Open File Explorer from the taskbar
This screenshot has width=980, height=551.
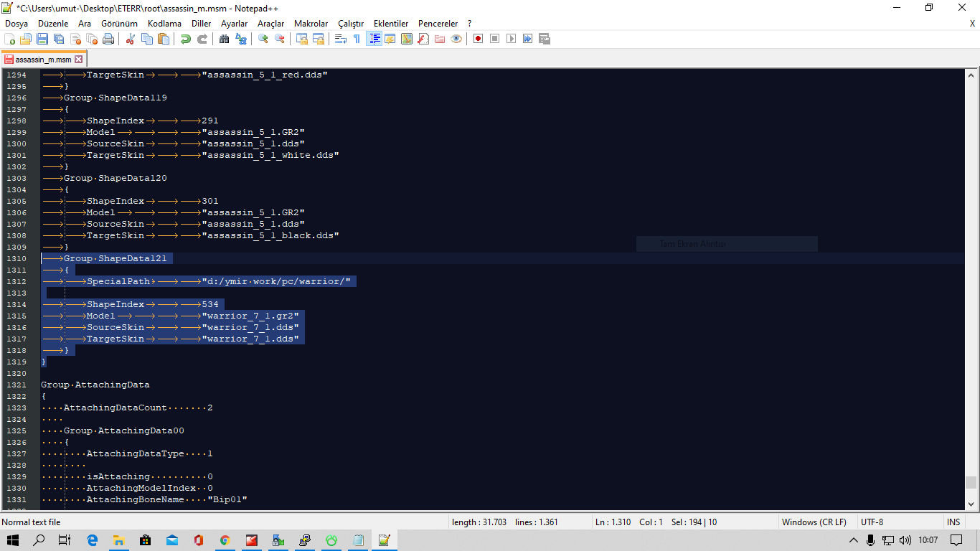[x=118, y=540]
